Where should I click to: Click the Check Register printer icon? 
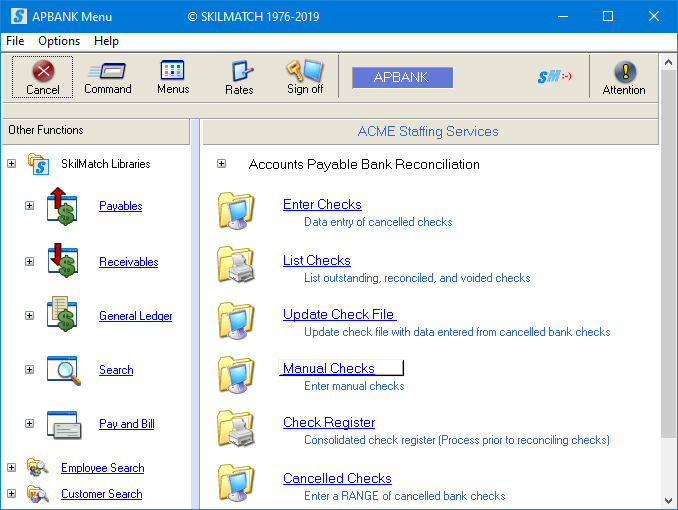[x=236, y=429]
